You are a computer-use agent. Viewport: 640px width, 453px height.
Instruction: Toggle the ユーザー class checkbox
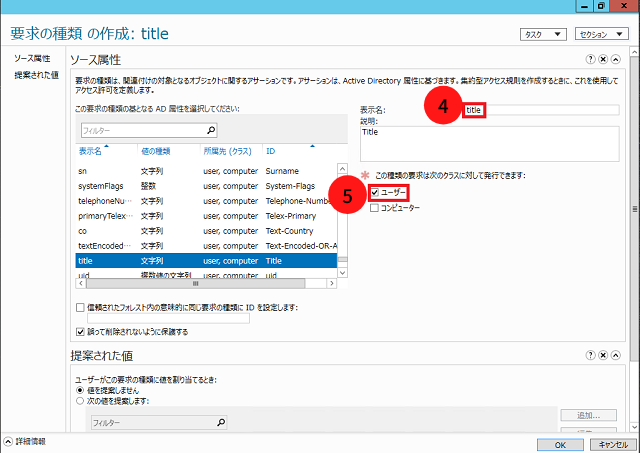tap(375, 192)
